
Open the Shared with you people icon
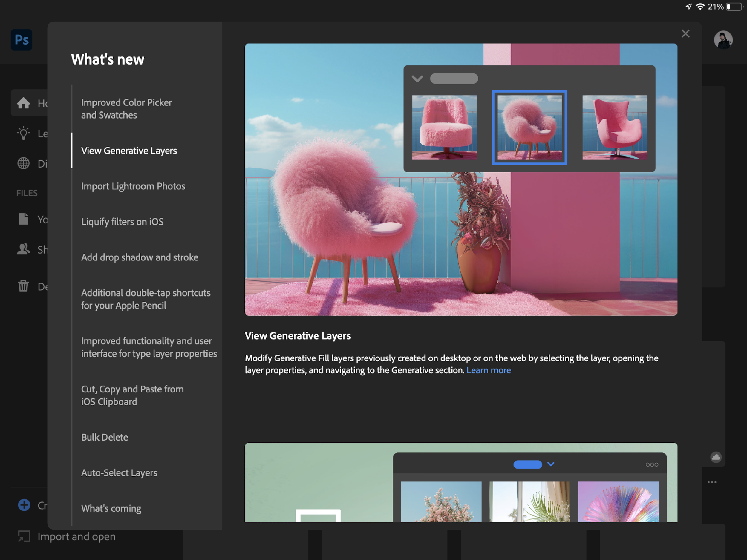coord(24,249)
